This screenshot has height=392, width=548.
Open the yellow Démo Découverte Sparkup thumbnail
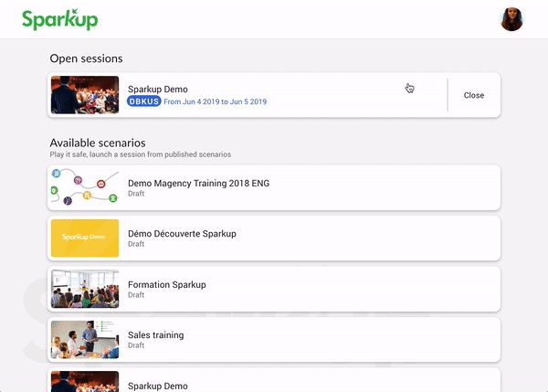coord(85,238)
